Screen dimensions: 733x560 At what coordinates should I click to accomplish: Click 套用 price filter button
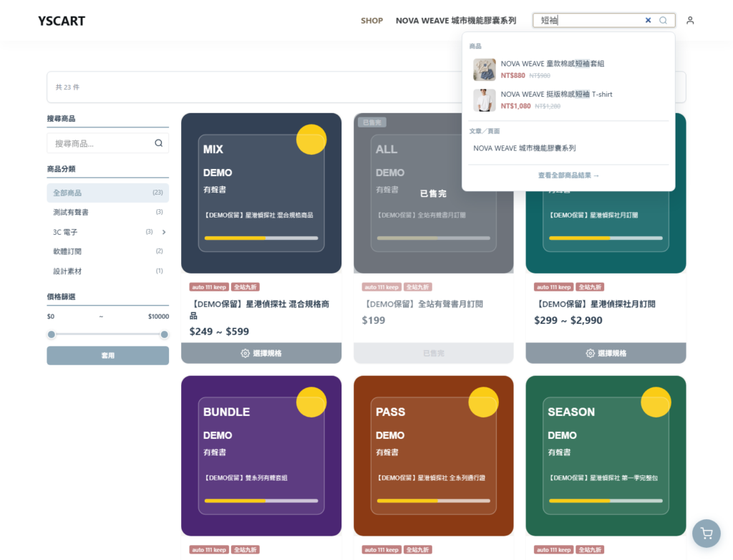(107, 356)
